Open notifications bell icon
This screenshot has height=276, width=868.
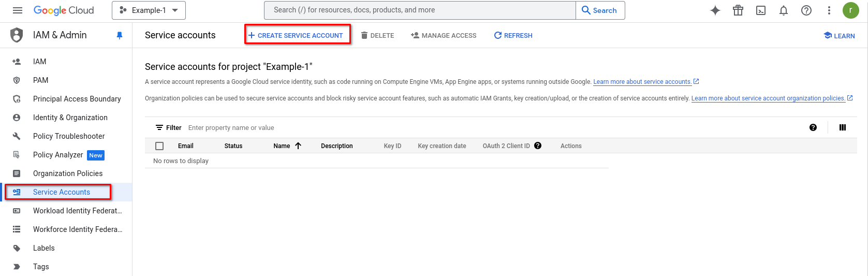(x=784, y=10)
